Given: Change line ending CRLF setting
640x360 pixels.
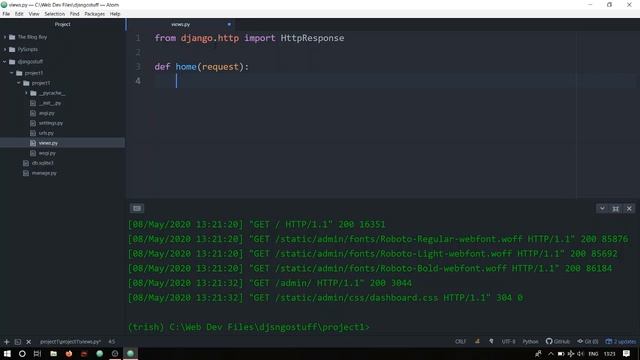Looking at the screenshot, I should (x=460, y=342).
